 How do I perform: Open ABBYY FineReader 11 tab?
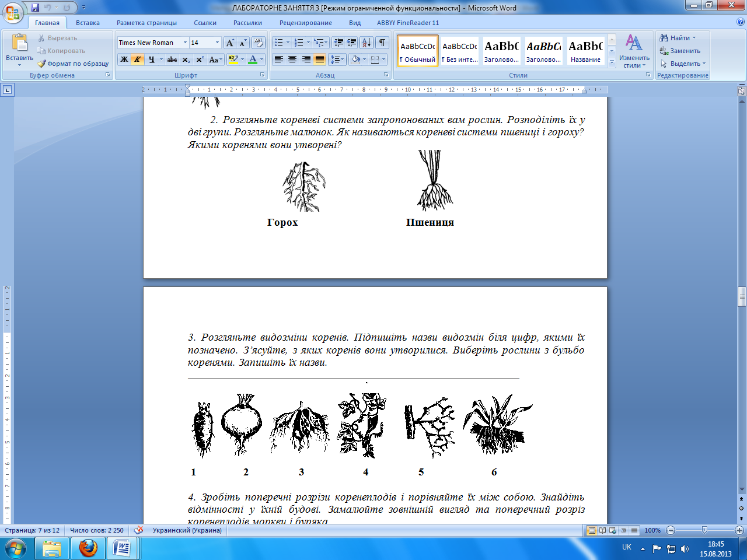pos(408,23)
